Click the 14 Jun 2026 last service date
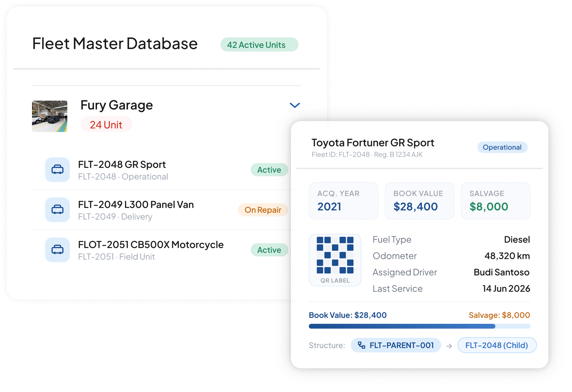This screenshot has height=392, width=572. click(x=506, y=289)
